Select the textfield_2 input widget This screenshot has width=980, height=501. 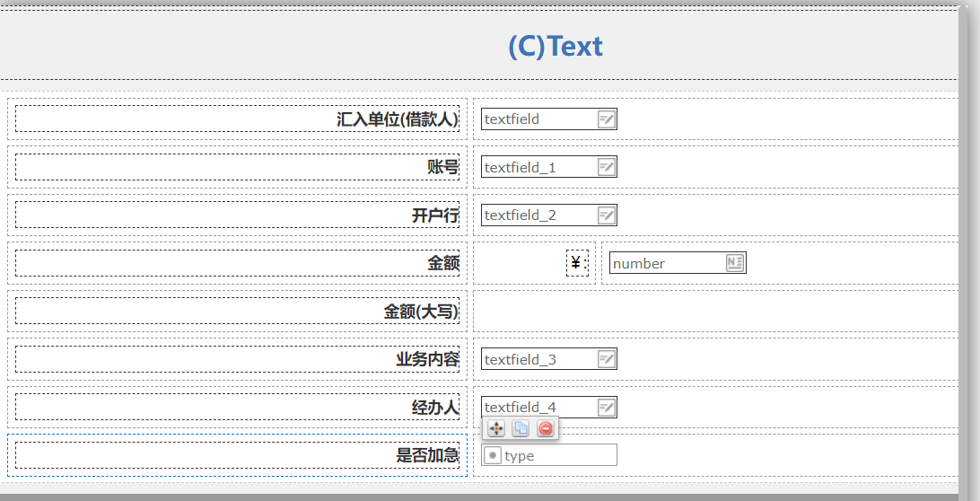548,215
